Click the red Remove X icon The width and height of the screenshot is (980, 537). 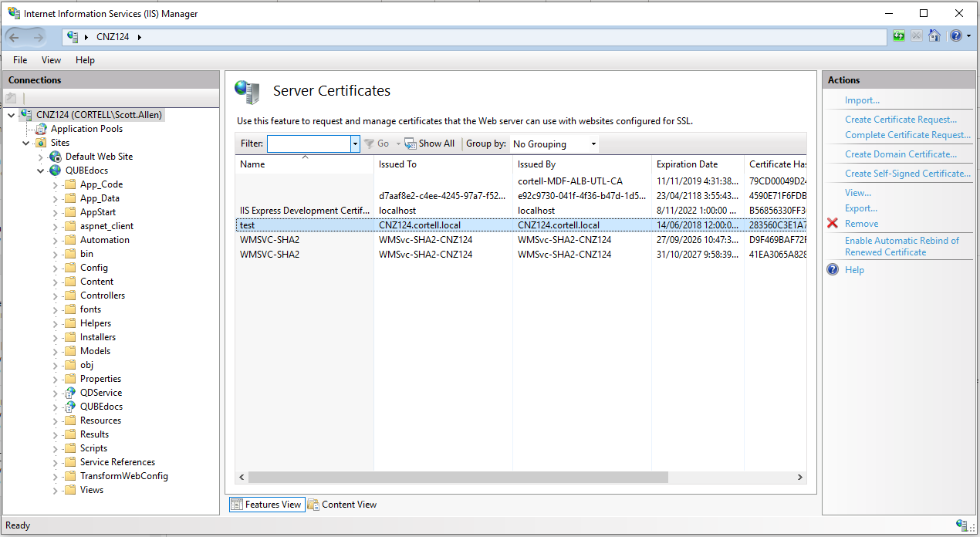(833, 224)
